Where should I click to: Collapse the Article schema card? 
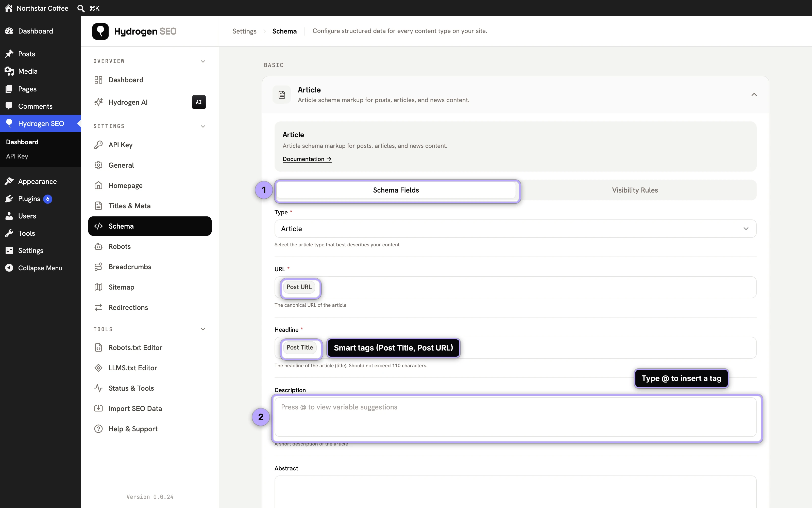pos(754,95)
